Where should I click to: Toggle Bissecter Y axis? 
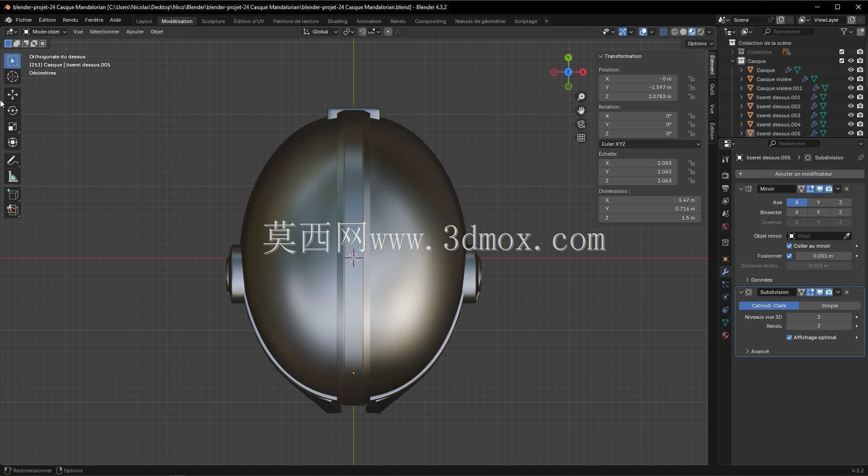[x=818, y=212]
